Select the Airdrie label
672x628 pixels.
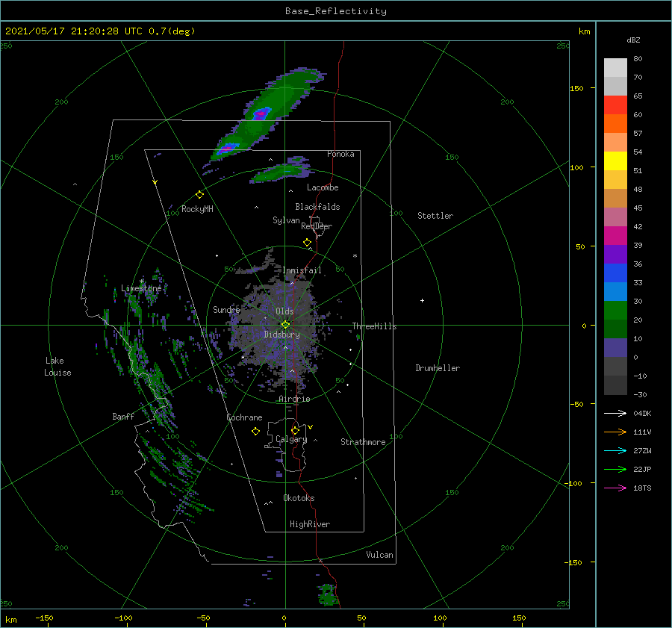pyautogui.click(x=294, y=399)
